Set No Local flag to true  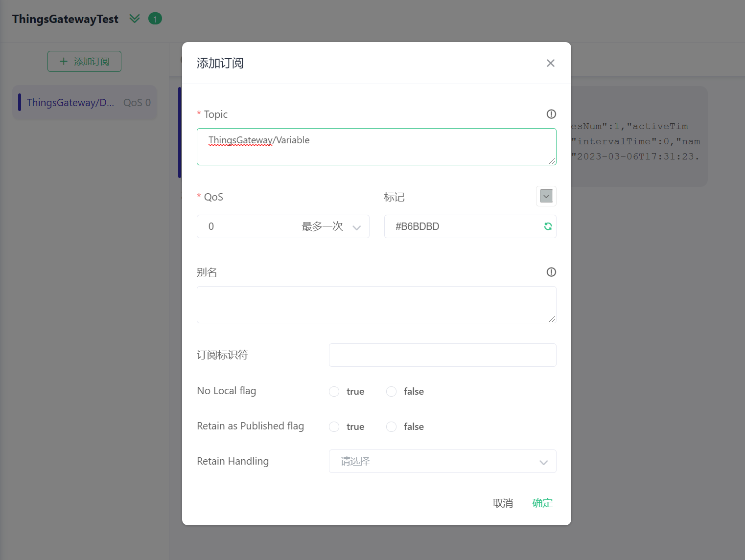[334, 392]
